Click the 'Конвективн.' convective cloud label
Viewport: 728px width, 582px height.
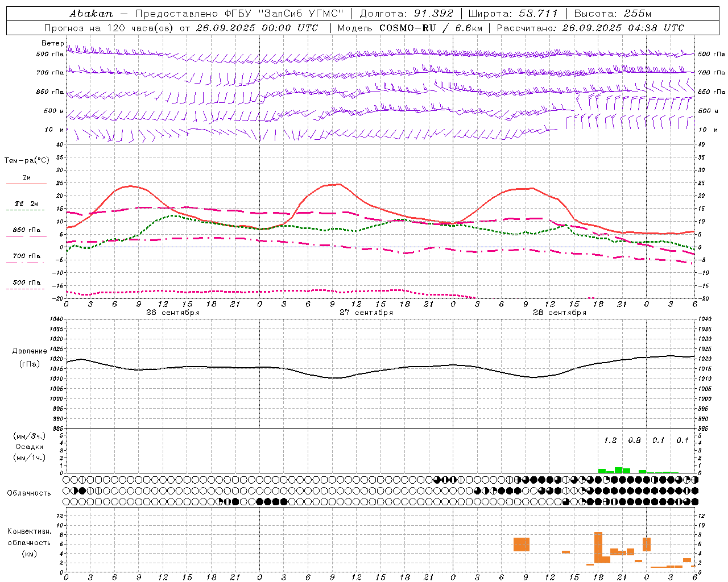pyautogui.click(x=30, y=531)
